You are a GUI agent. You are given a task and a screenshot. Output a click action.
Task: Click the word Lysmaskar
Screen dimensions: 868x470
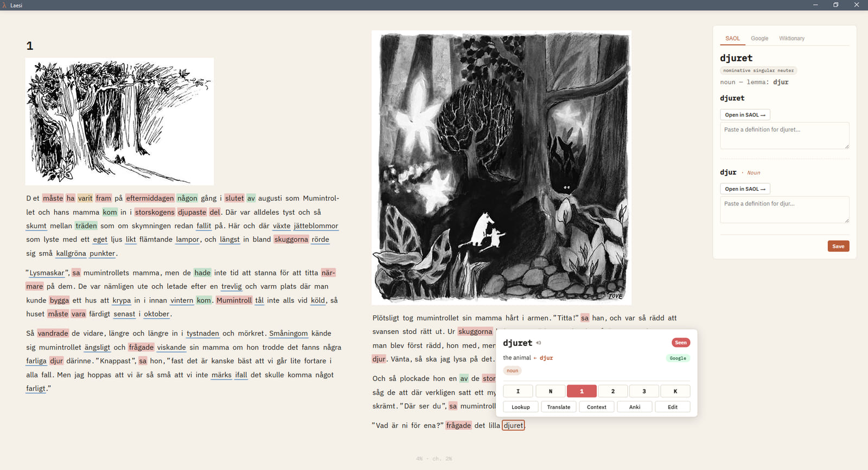pyautogui.click(x=47, y=273)
